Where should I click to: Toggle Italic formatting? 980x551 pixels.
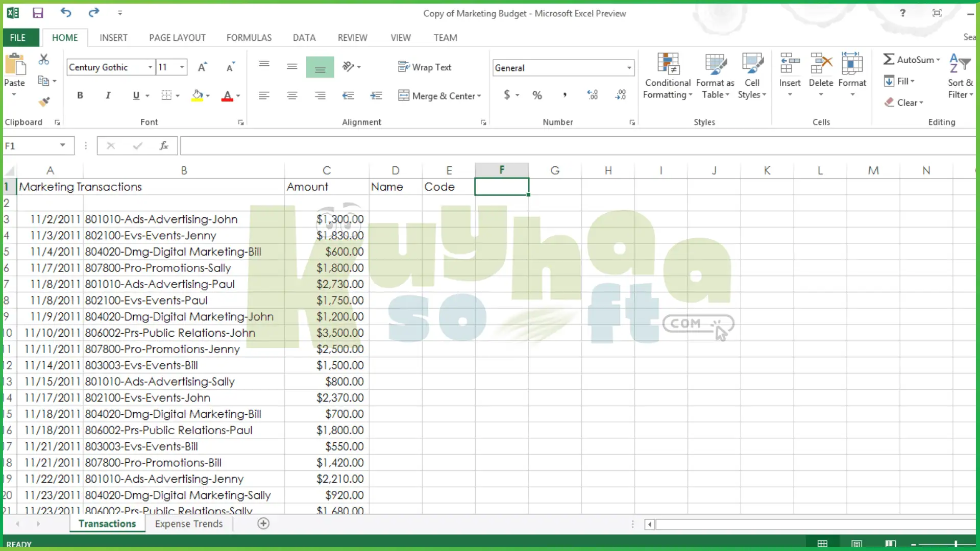[x=108, y=95]
